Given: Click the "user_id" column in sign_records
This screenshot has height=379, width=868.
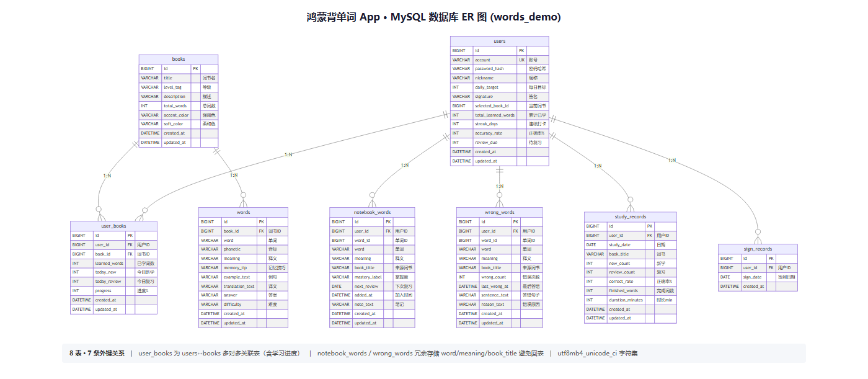Looking at the screenshot, I should 758,267.
